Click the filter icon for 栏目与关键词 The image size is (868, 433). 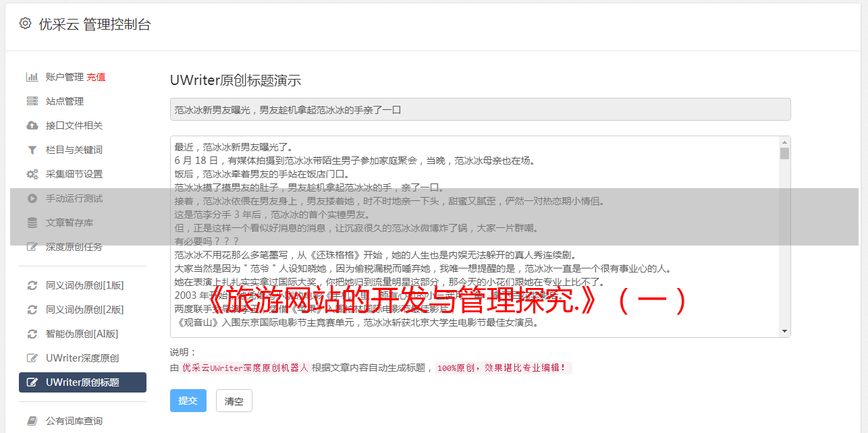(x=32, y=150)
